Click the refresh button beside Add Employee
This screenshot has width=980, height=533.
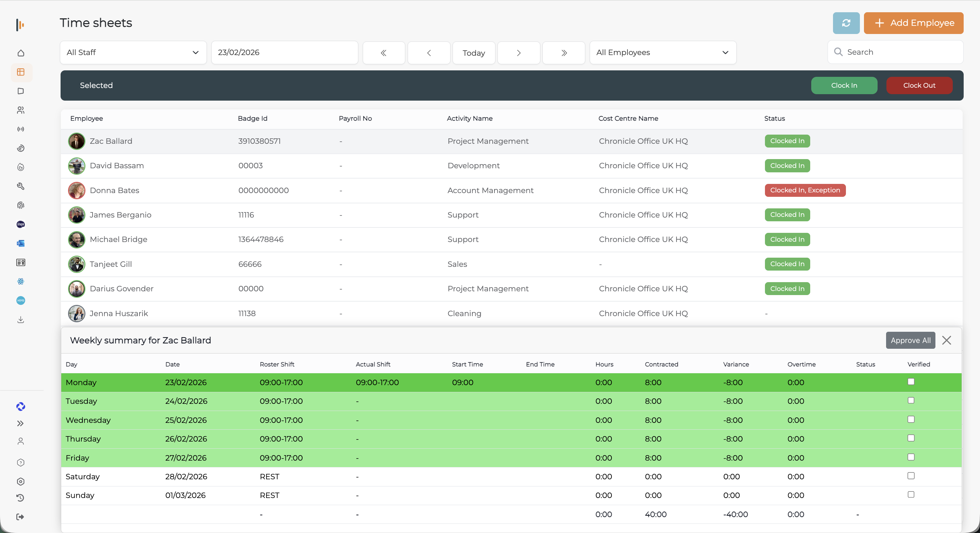click(x=846, y=23)
